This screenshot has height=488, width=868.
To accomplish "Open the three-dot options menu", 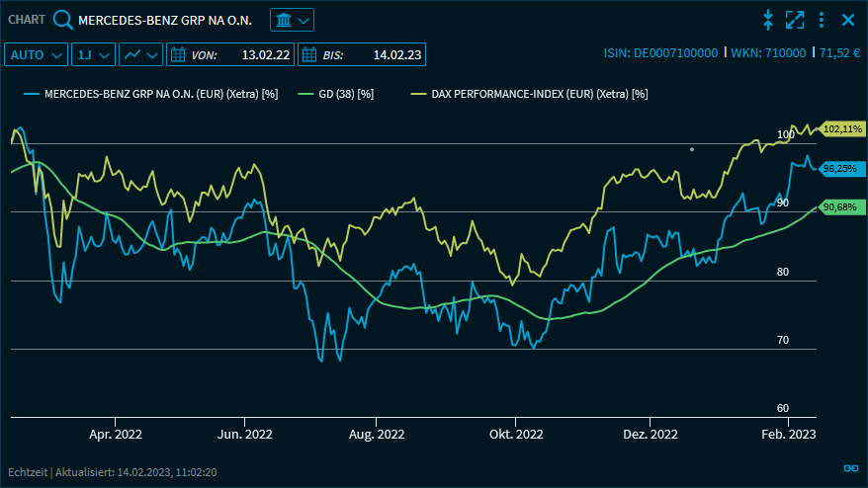I will [x=821, y=20].
